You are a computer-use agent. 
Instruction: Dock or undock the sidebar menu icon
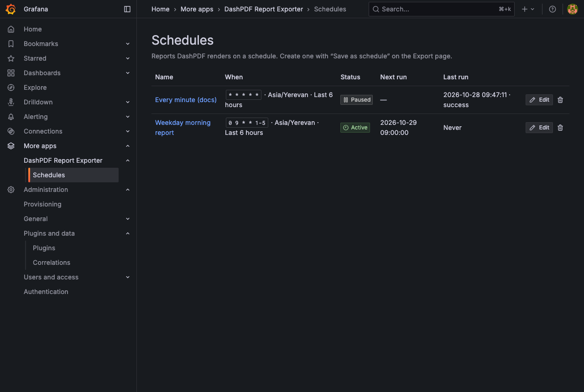point(127,9)
